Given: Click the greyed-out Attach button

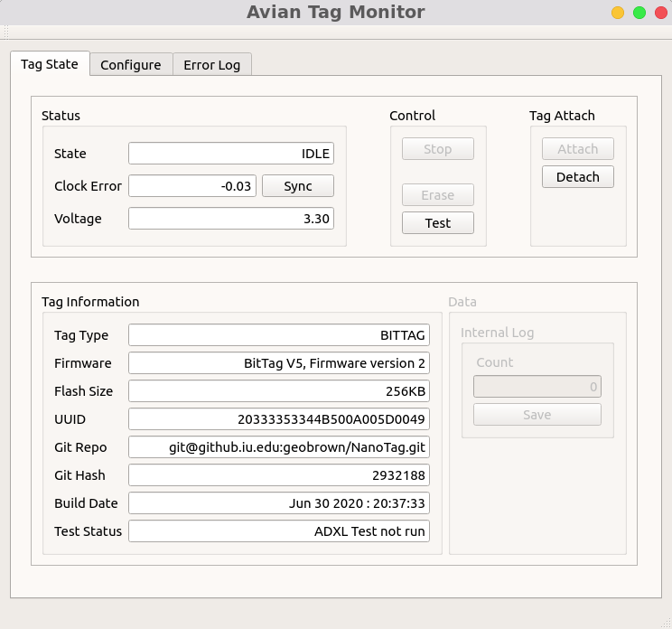Looking at the screenshot, I should click(x=578, y=149).
